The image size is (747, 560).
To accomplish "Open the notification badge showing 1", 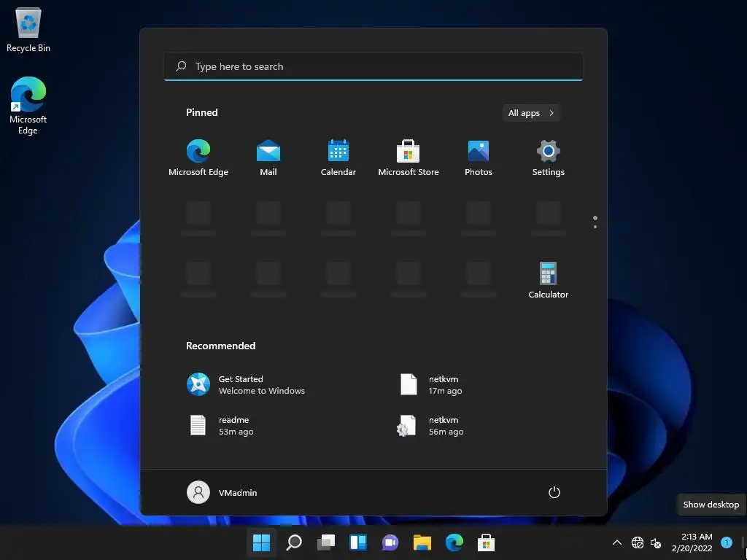I will (x=727, y=542).
